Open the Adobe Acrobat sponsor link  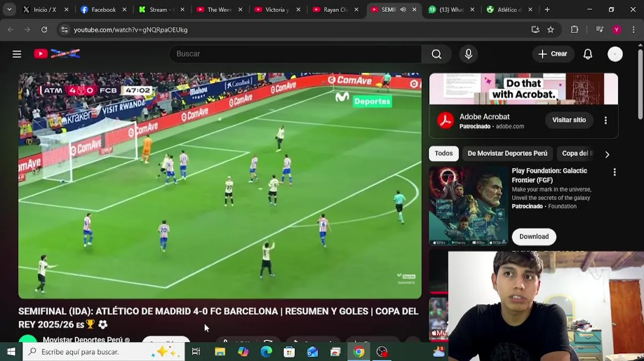point(485,117)
